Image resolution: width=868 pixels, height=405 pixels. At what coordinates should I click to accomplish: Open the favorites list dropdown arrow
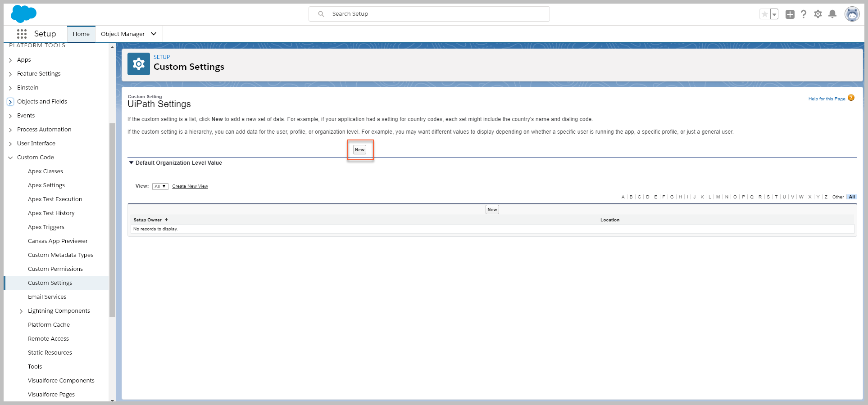tap(774, 14)
